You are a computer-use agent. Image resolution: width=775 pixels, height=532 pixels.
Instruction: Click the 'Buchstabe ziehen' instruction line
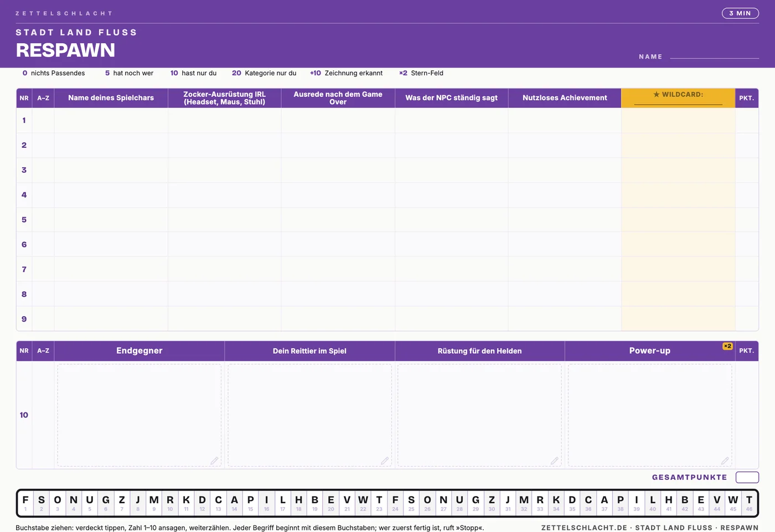click(x=250, y=528)
